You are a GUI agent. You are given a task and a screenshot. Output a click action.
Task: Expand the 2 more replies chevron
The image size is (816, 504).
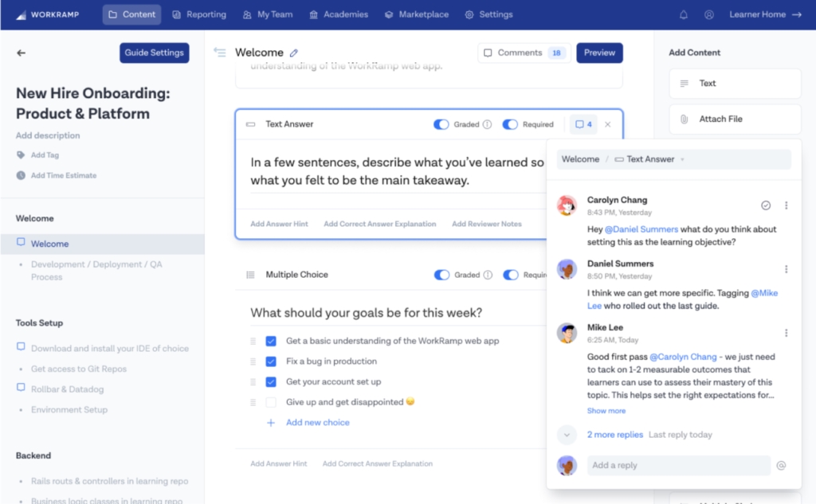point(567,435)
